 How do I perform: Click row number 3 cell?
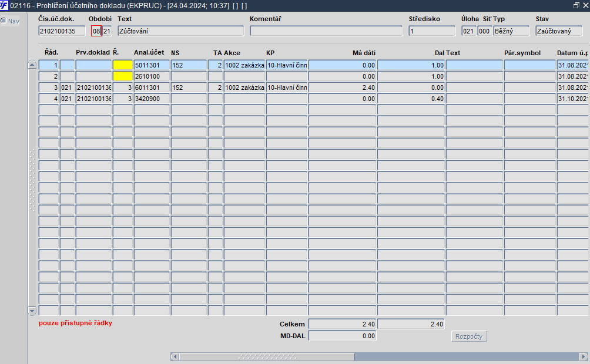point(49,87)
